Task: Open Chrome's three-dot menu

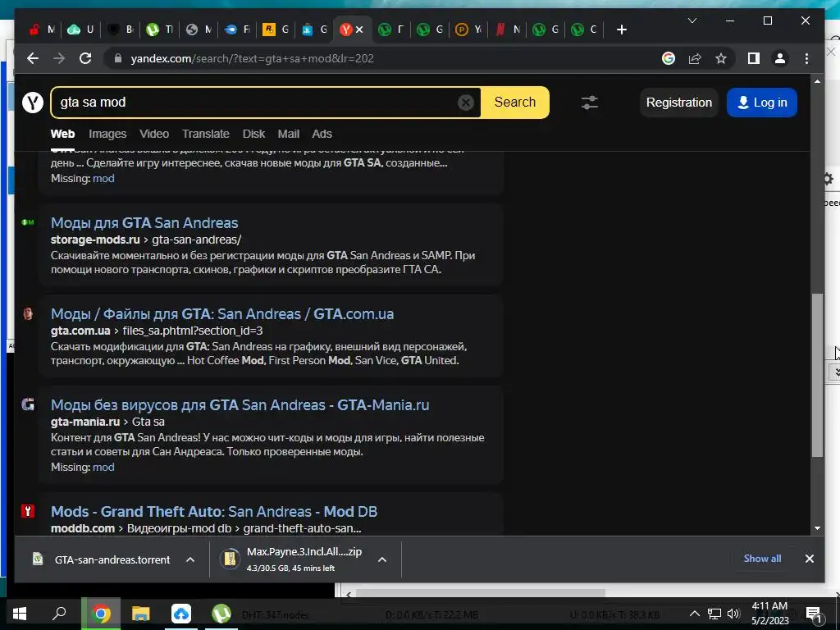Action: click(x=807, y=58)
